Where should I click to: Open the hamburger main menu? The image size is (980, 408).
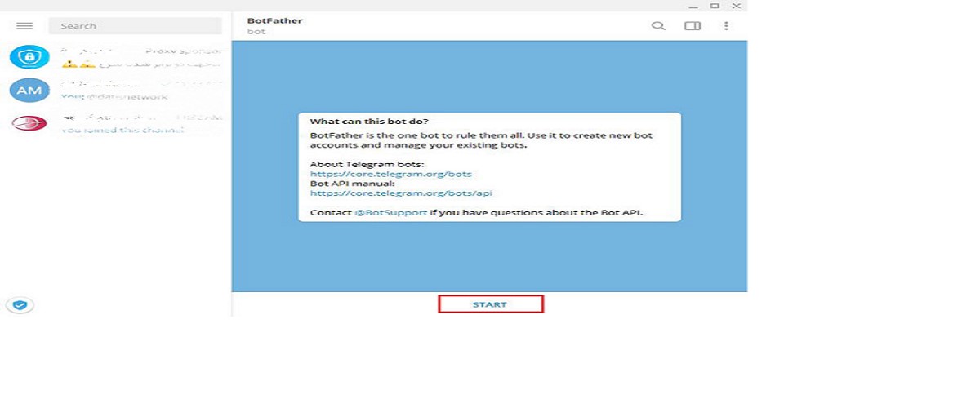click(x=24, y=26)
